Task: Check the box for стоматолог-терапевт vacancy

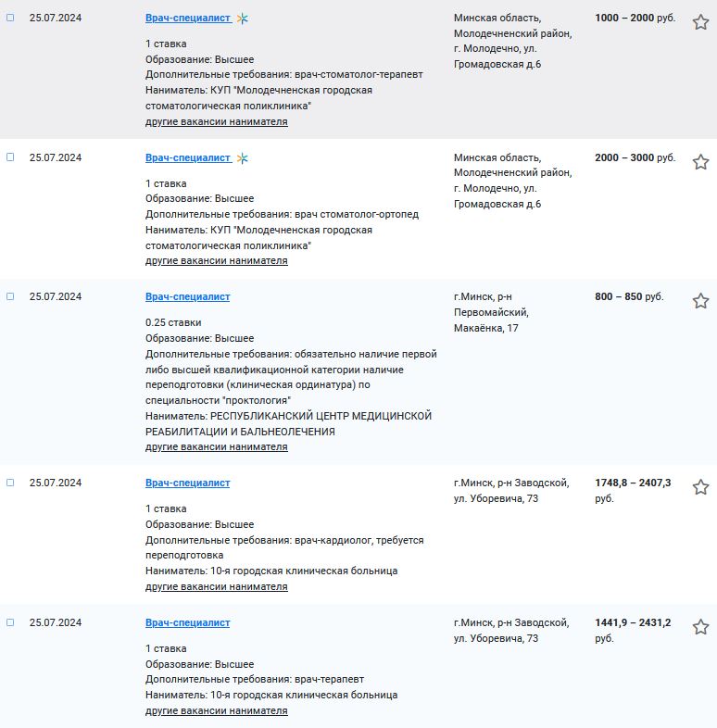Action: (x=10, y=18)
